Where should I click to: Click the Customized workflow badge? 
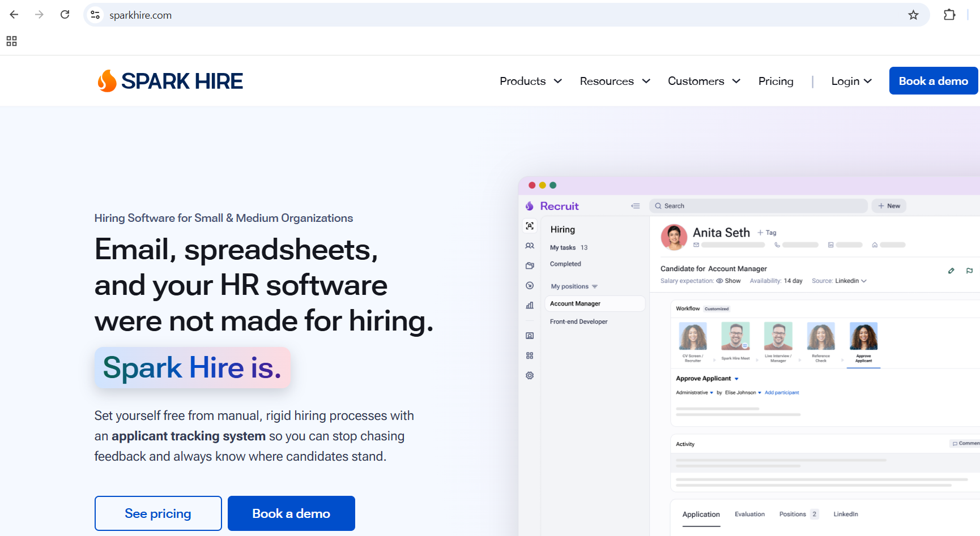(x=717, y=309)
